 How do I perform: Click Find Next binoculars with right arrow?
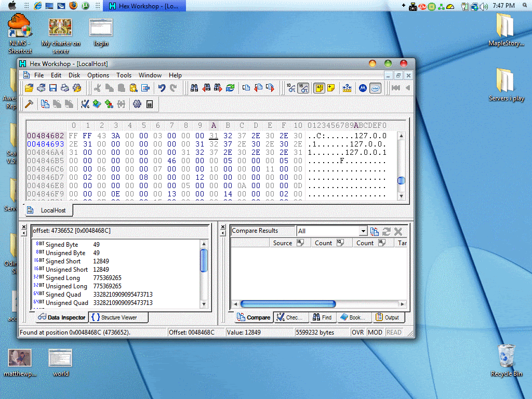click(x=218, y=88)
